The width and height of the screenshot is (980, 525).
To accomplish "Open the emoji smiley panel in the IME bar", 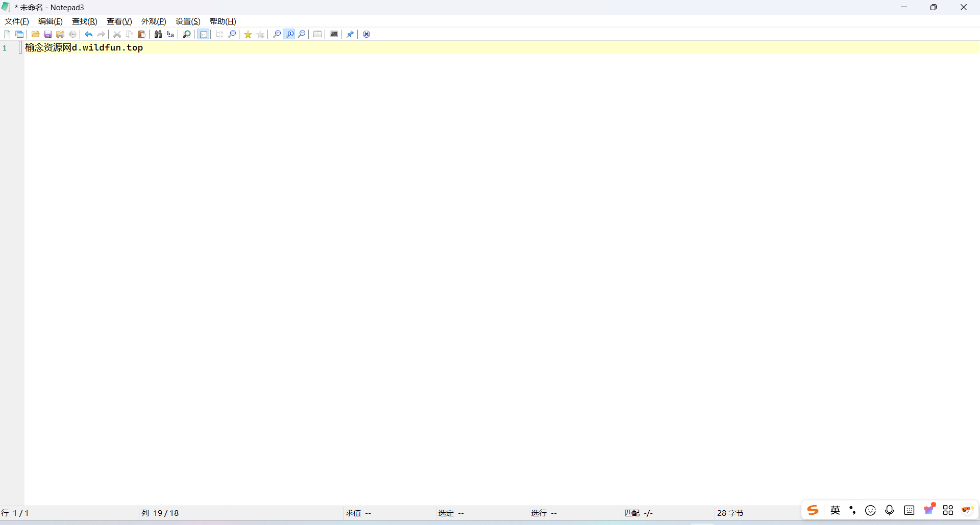I will coord(871,510).
